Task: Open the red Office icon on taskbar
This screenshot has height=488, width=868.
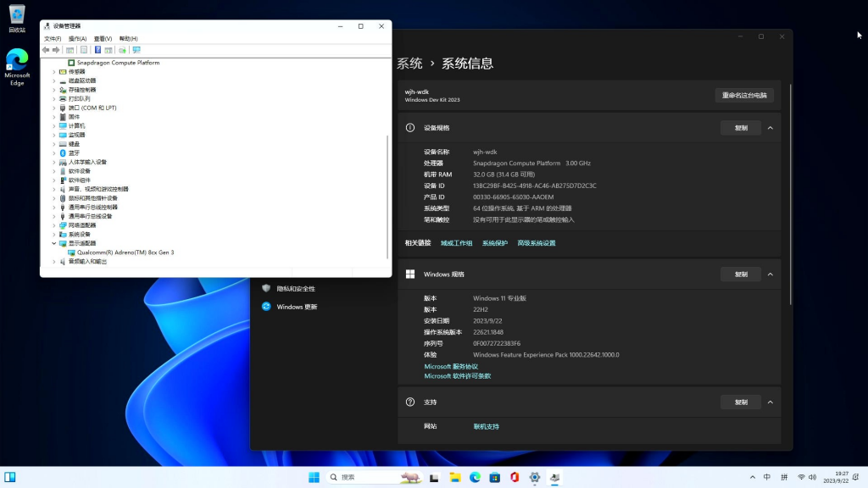Action: 515,477
